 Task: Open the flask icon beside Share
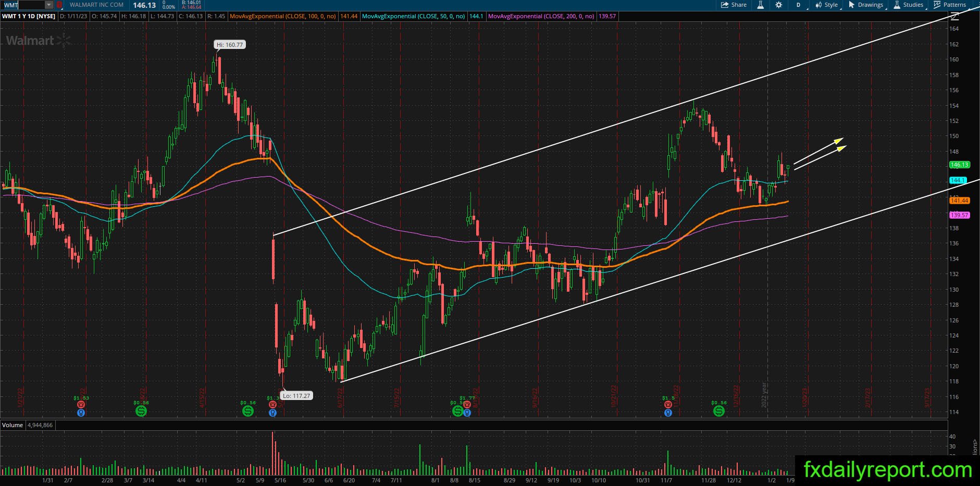(761, 5)
